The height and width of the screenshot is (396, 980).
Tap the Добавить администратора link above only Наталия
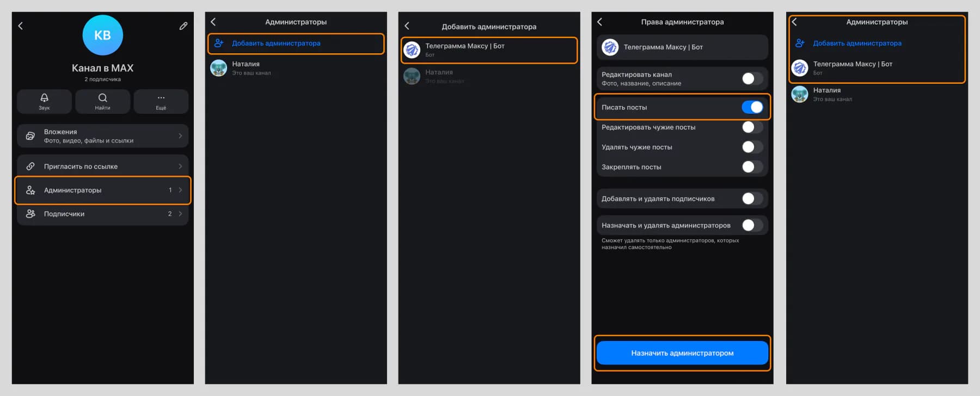click(x=276, y=43)
